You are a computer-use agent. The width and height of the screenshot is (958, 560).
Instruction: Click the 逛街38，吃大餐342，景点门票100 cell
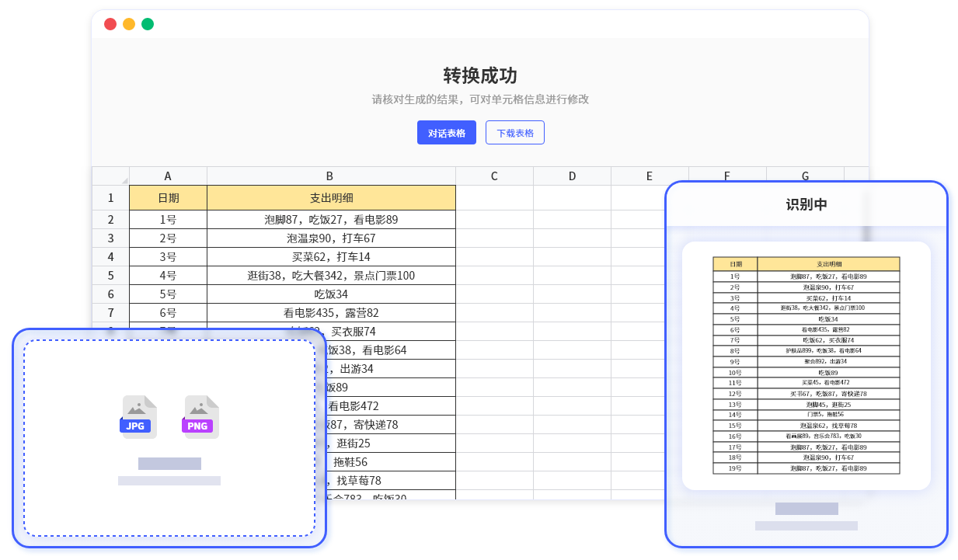[329, 275]
